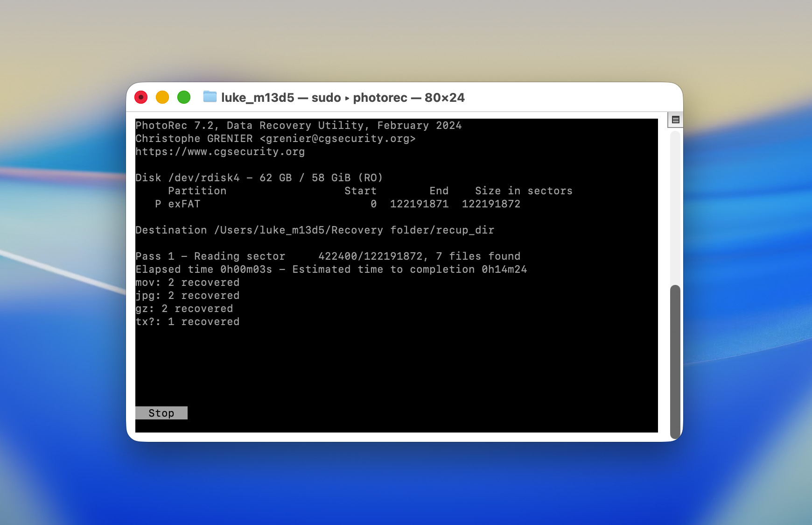Click the 'jpg: 2 recovered' line
The image size is (812, 525).
tap(188, 295)
